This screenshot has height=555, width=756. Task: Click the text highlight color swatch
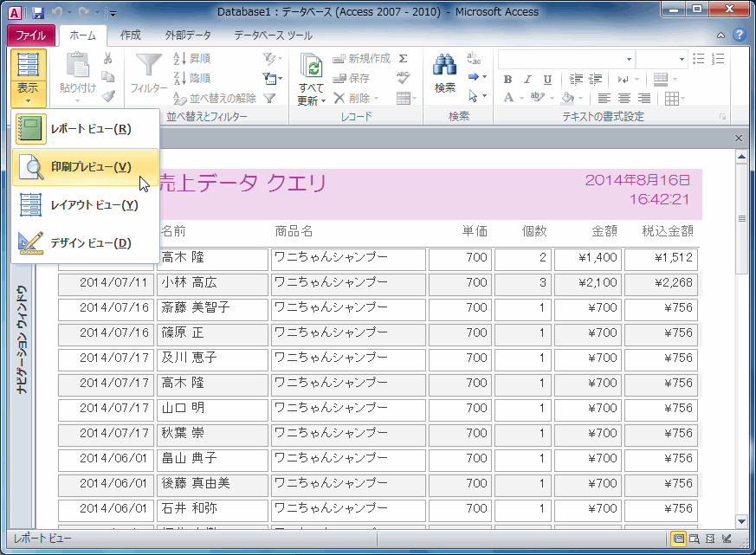536,98
